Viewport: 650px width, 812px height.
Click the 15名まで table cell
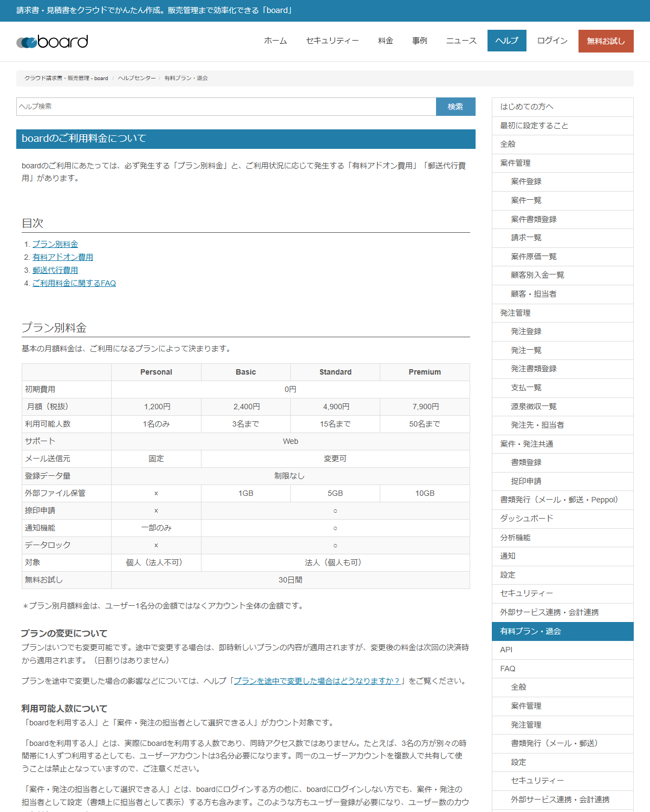pos(335,424)
